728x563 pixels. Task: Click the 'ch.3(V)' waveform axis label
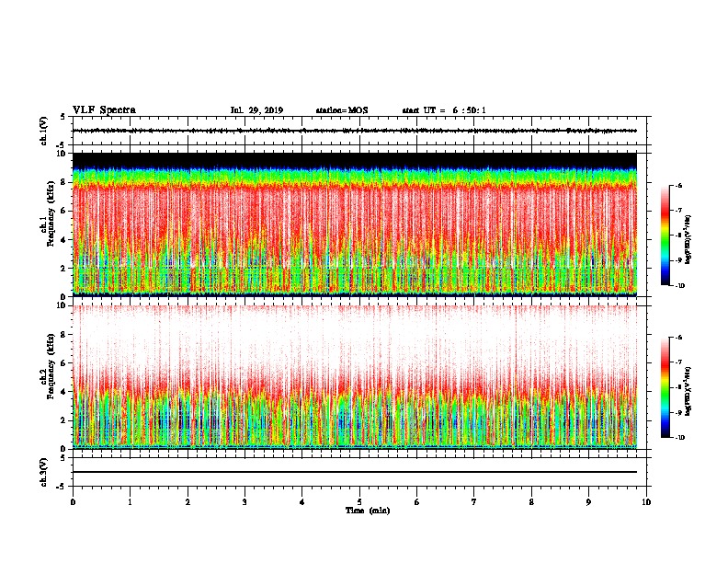[44, 472]
